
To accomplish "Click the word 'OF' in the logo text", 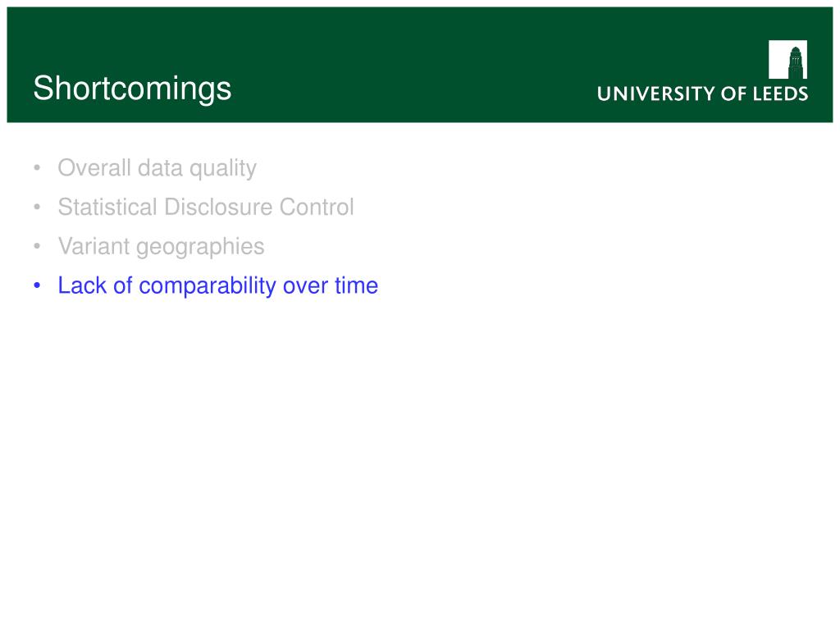I will 734,94.
